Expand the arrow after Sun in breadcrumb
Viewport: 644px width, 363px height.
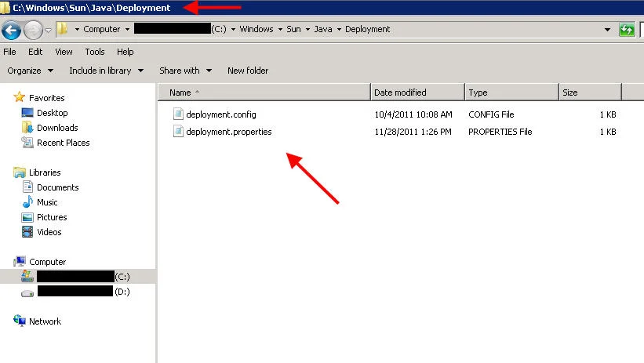pyautogui.click(x=307, y=29)
